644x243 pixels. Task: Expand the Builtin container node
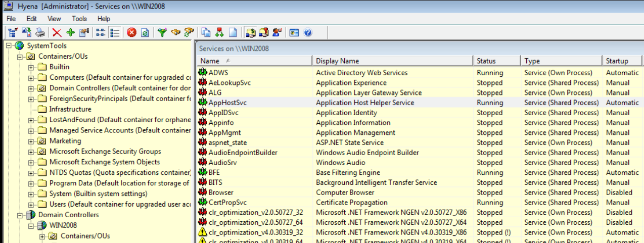pos(31,67)
